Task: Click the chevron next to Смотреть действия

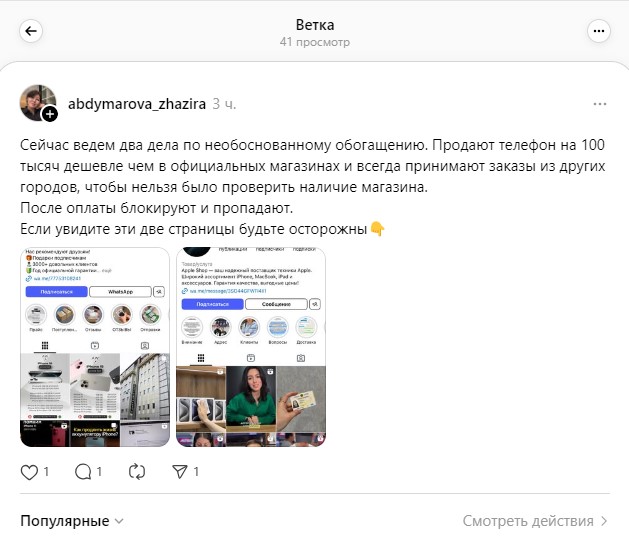Action: (604, 521)
